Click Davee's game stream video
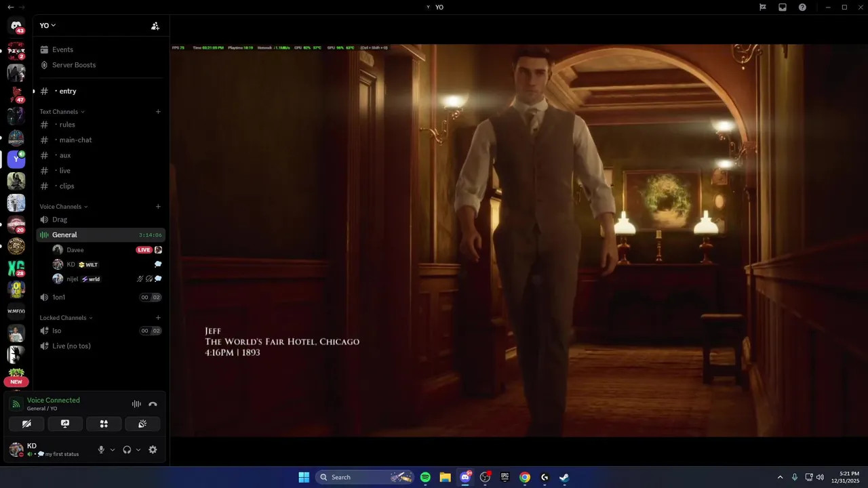The width and height of the screenshot is (868, 488). pyautogui.click(x=519, y=241)
